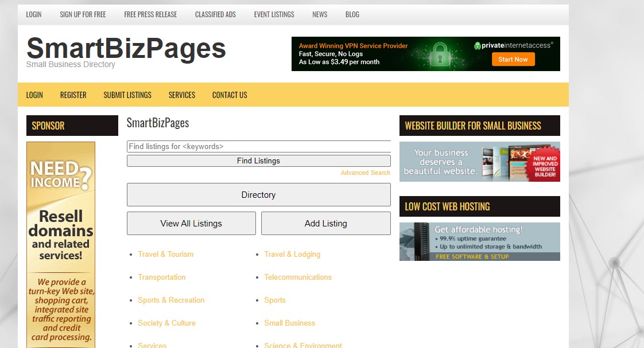The width and height of the screenshot is (644, 348).
Task: Open the Telecommunications category link
Action: coord(298,277)
